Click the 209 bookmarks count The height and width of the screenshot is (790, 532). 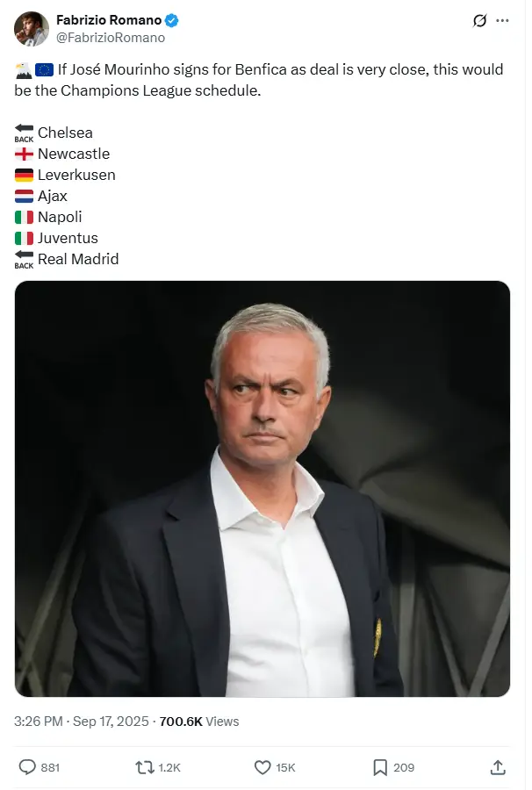404,767
